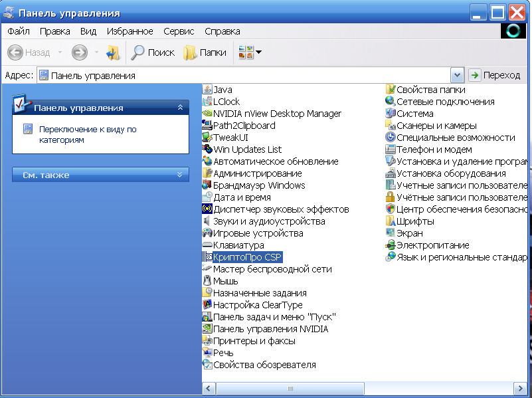Expand the См. также side panel

(x=180, y=175)
